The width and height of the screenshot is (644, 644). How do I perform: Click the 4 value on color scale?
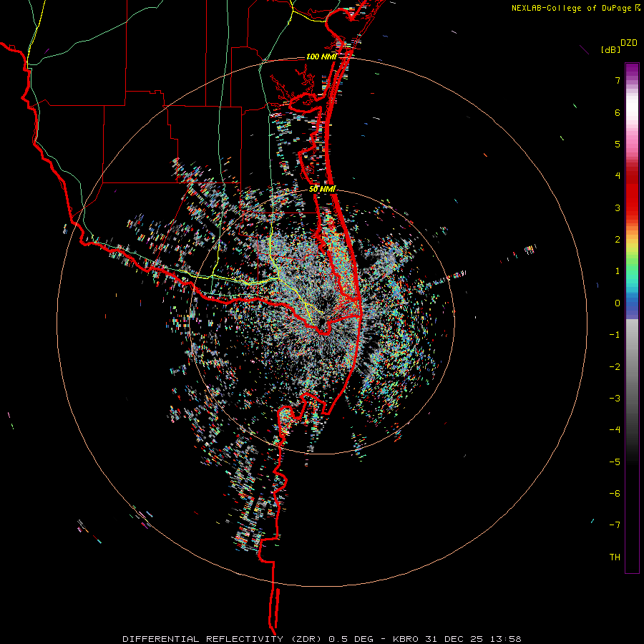618,176
